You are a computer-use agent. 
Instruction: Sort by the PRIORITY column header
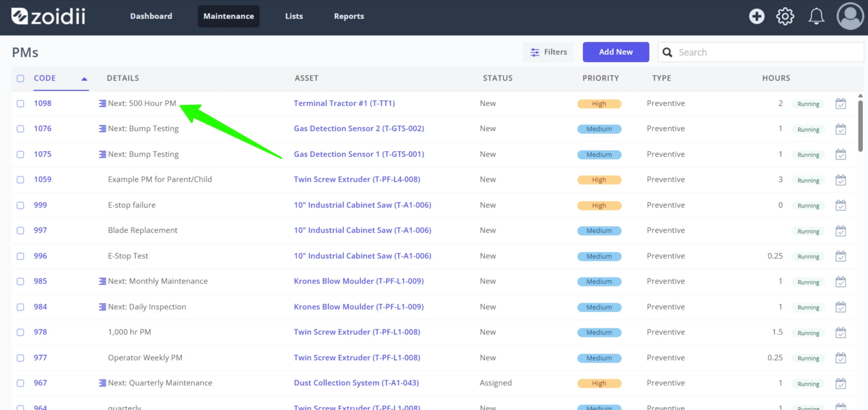coord(601,78)
